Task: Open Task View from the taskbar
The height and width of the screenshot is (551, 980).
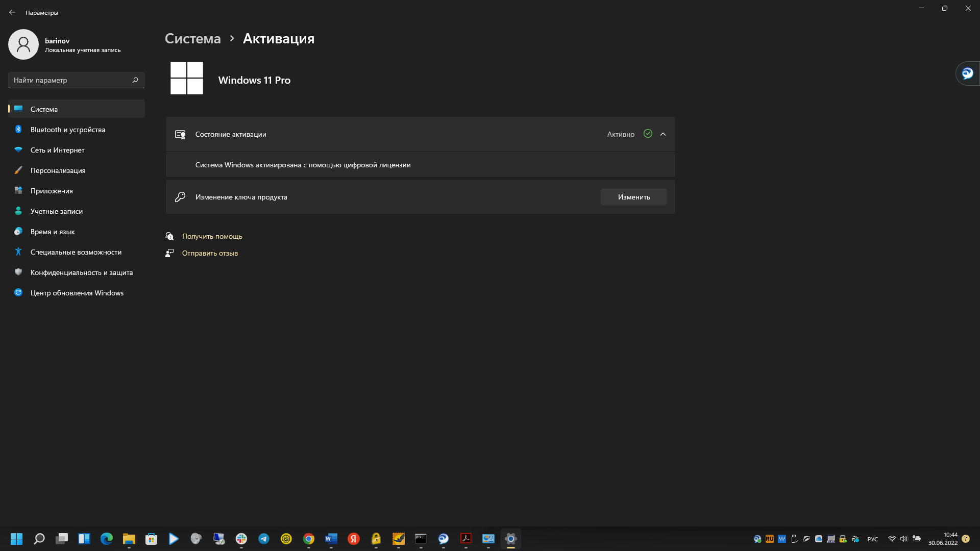Action: click(62, 539)
